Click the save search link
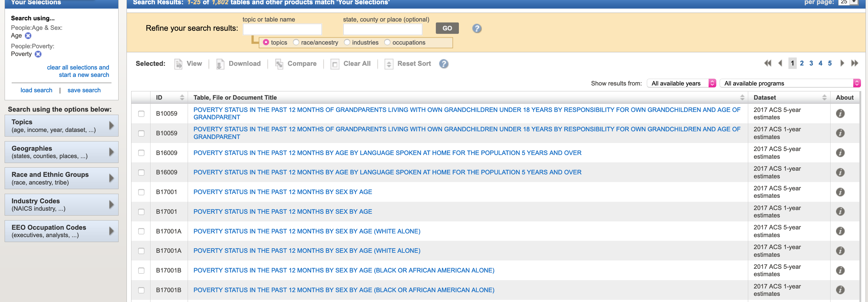868x302 pixels. click(x=84, y=90)
